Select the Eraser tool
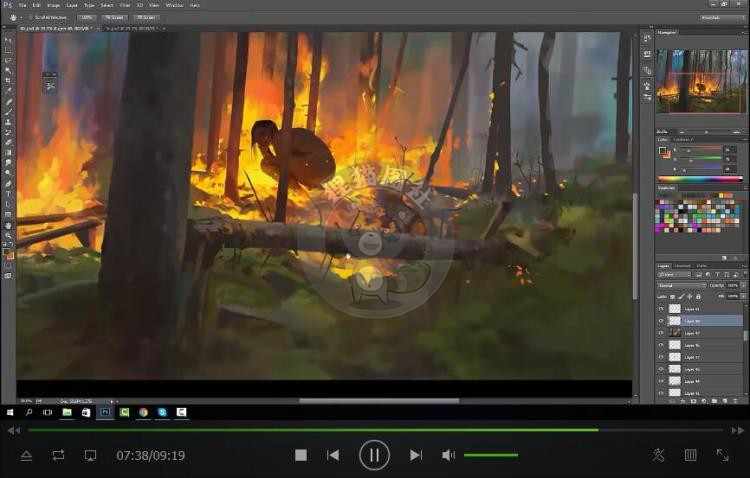The width and height of the screenshot is (750, 478). click(8, 142)
